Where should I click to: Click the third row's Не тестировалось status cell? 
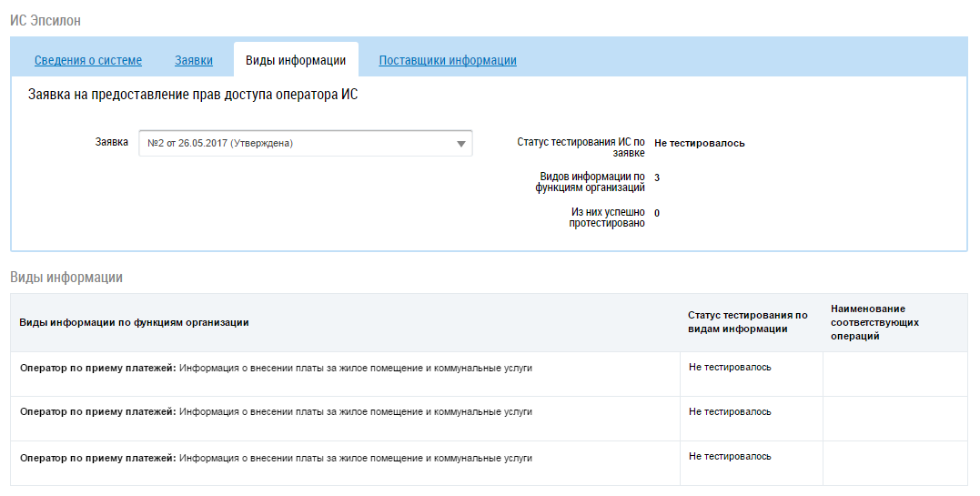730,456
